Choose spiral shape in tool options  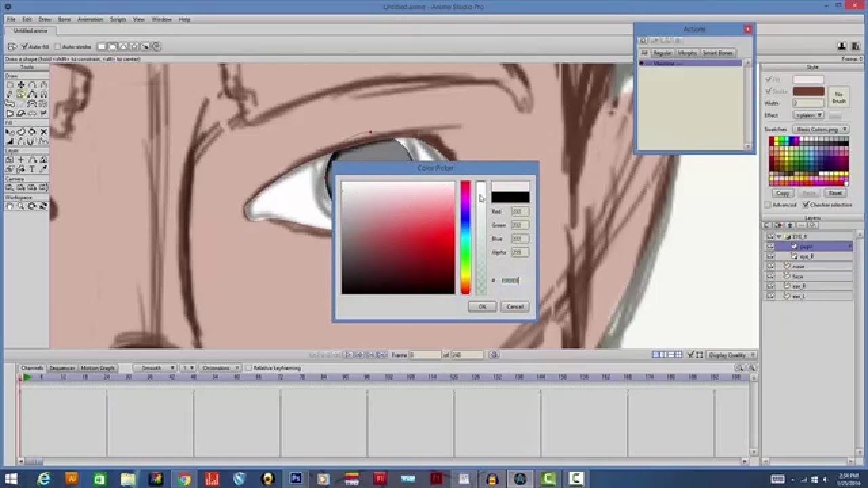(157, 47)
